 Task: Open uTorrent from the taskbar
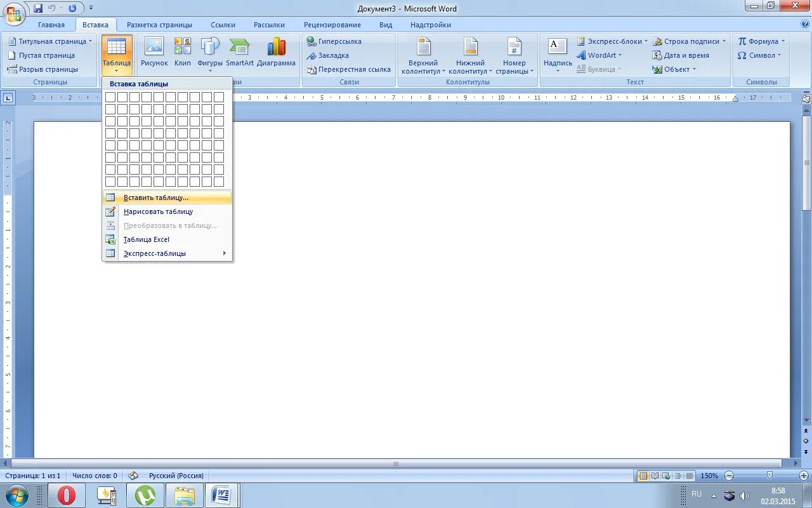click(x=145, y=495)
